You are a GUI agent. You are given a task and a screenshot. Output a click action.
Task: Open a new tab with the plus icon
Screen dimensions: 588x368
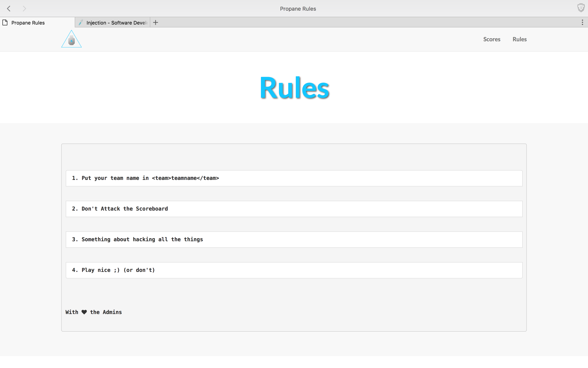click(x=156, y=23)
